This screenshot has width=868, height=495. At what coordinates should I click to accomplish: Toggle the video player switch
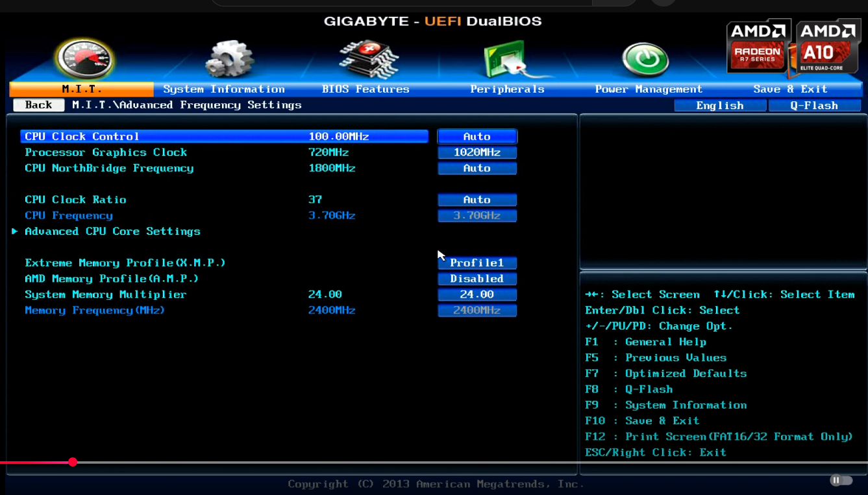pos(841,481)
